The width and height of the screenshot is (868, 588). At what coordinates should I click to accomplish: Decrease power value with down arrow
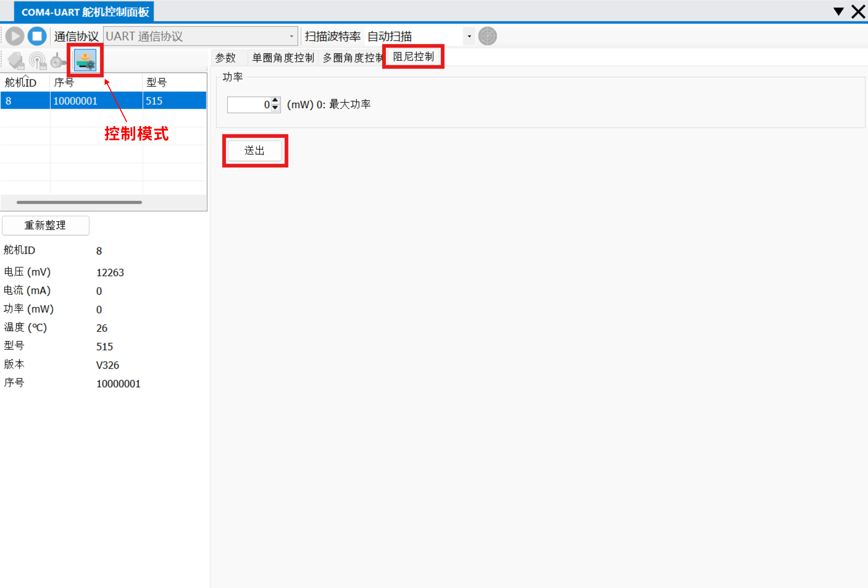pyautogui.click(x=275, y=108)
